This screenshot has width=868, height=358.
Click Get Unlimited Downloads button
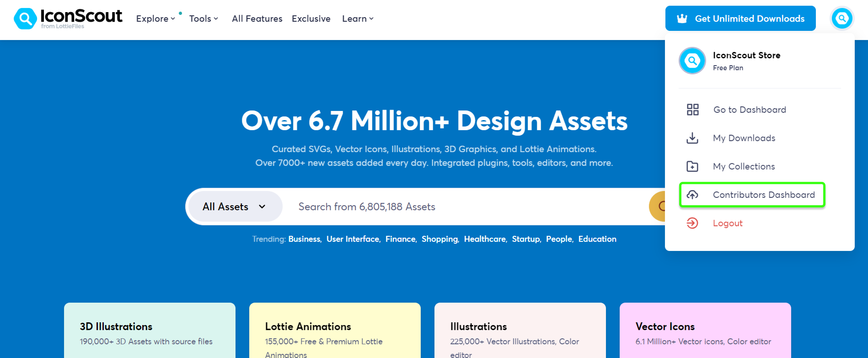(740, 18)
